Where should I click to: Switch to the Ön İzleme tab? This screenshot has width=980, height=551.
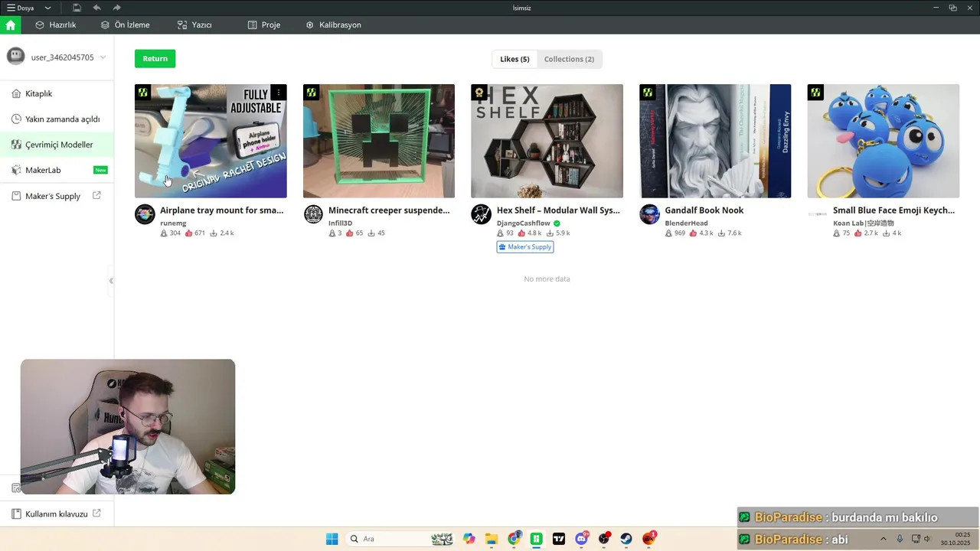[125, 24]
